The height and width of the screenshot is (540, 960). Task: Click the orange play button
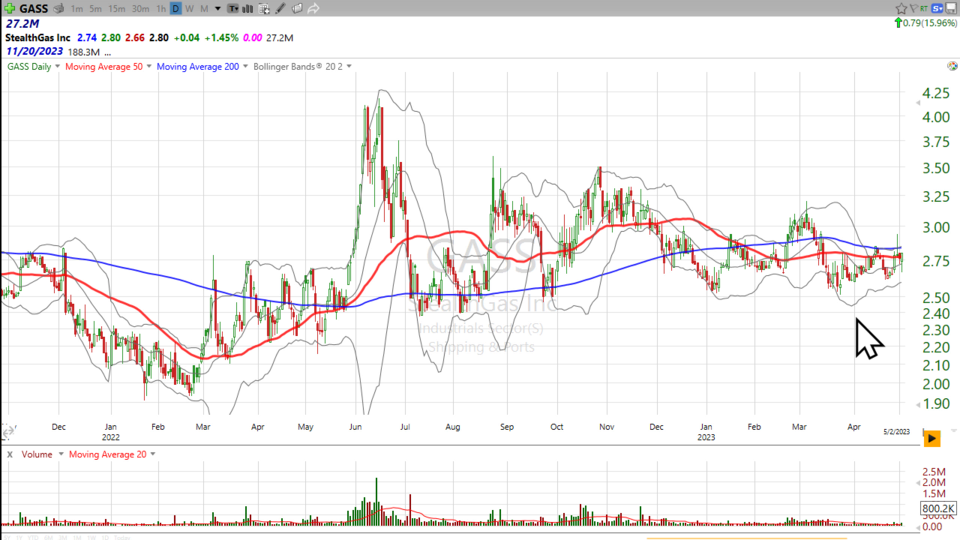click(x=932, y=438)
